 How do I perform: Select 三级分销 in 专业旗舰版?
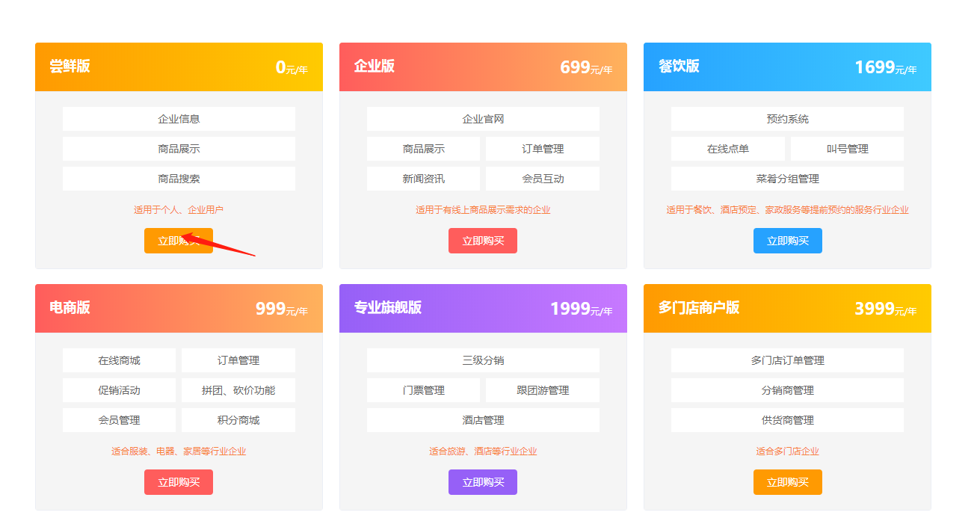[483, 360]
